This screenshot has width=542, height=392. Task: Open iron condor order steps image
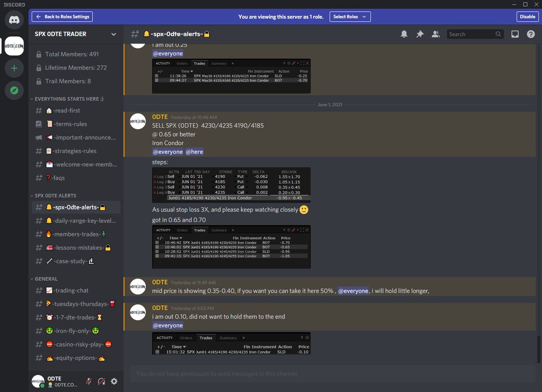[231, 185]
